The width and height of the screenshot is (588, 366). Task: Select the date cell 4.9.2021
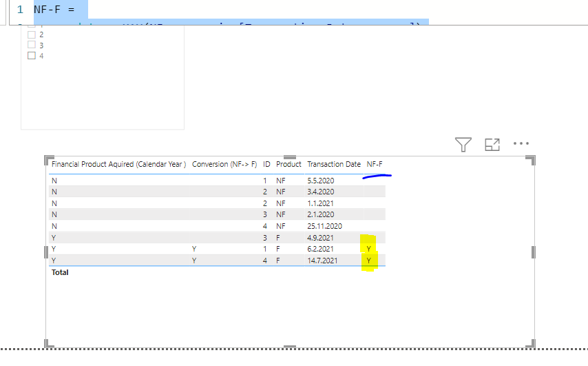point(320,238)
